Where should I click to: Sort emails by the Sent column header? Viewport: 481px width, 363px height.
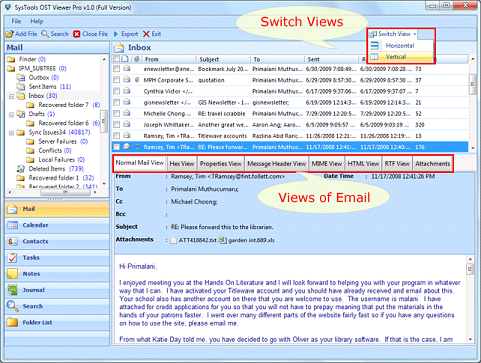pyautogui.click(x=331, y=59)
